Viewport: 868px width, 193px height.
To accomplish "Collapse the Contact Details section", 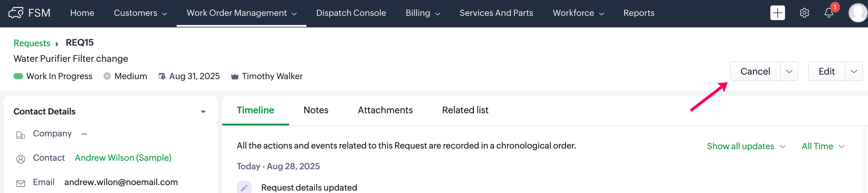I will coord(203,112).
